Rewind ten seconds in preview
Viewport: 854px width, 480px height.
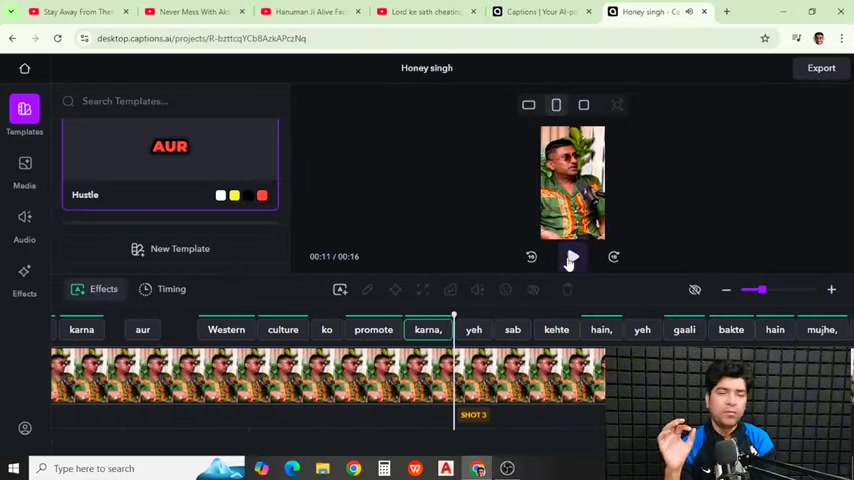532,257
